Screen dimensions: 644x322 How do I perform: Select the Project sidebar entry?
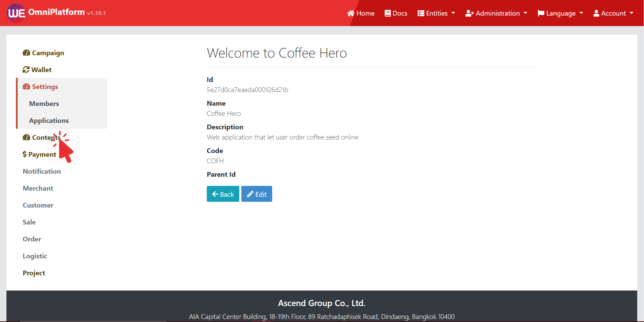(34, 273)
